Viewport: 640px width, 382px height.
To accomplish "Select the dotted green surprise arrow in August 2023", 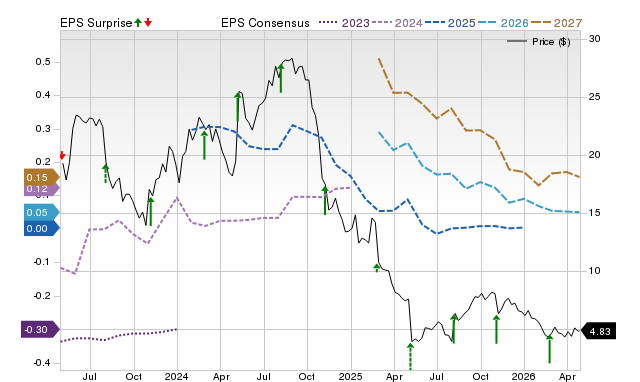I will click(106, 173).
